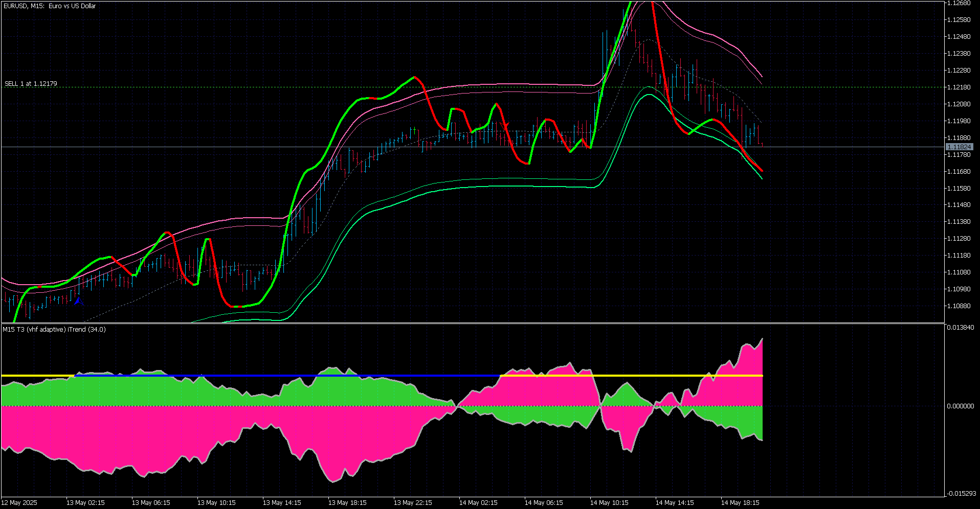980x509 pixels.
Task: Click the red sell arrow on the candles
Action: tap(506, 126)
